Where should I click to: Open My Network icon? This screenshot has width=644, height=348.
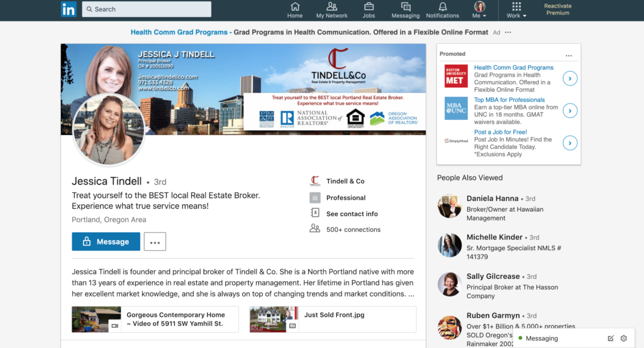(x=331, y=10)
